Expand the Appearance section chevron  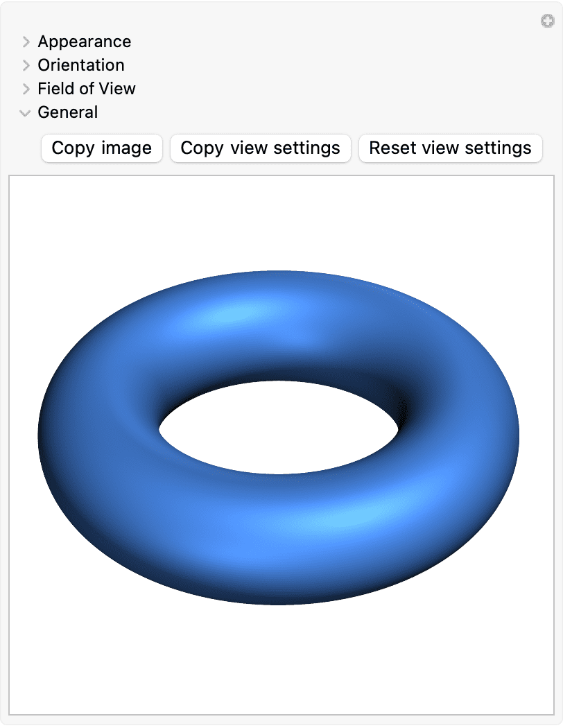(26, 42)
